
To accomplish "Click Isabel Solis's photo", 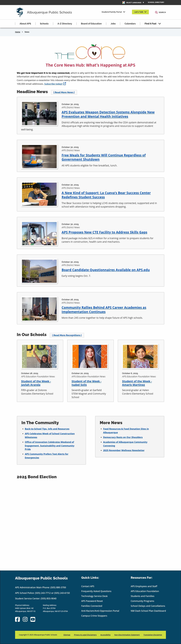I will [x=90, y=357].
